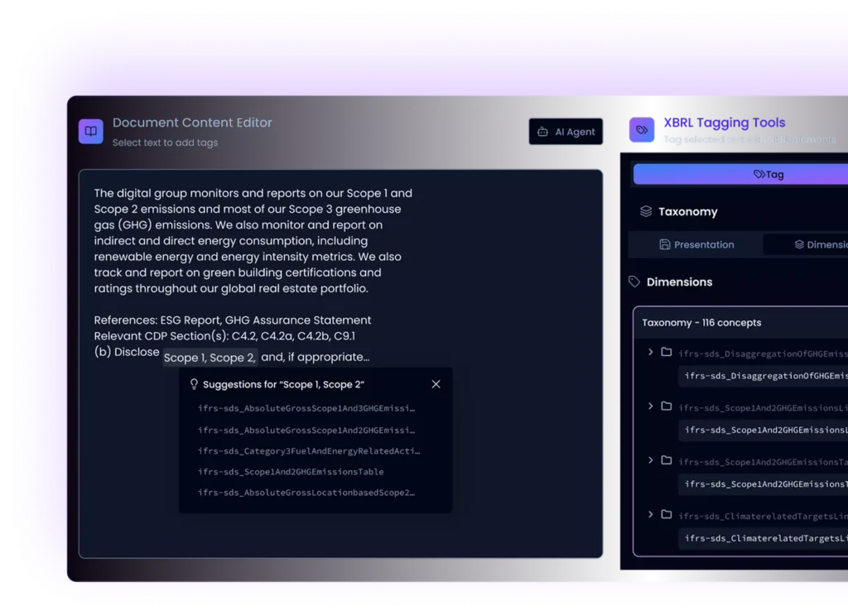Switch to the Presentation tab

point(696,244)
